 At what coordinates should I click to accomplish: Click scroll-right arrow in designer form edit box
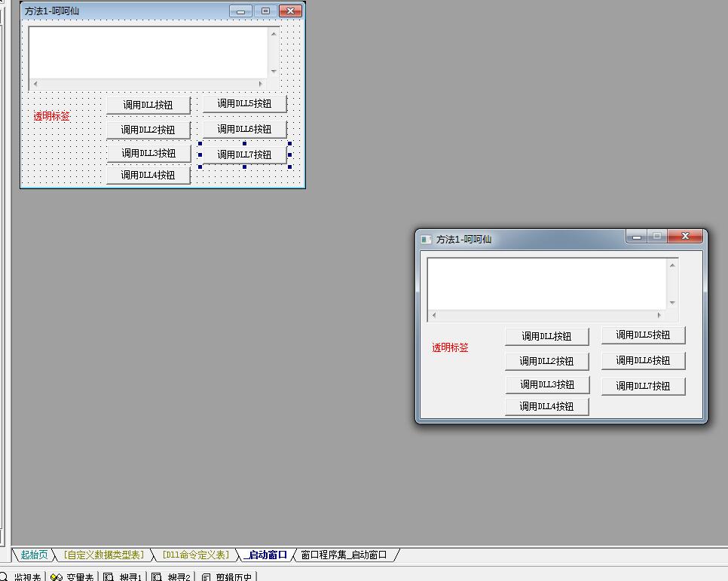pos(261,84)
